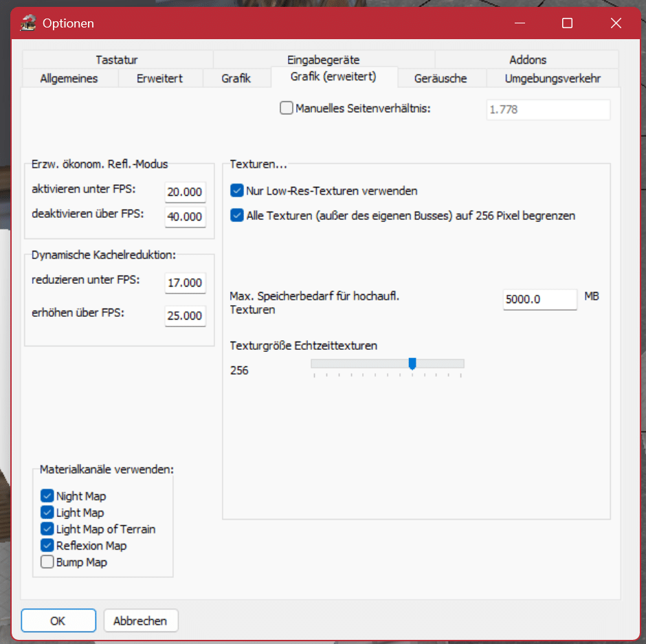Uncheck the Reflexion Map checkbox
Viewport: 646px width, 644px height.
(47, 545)
